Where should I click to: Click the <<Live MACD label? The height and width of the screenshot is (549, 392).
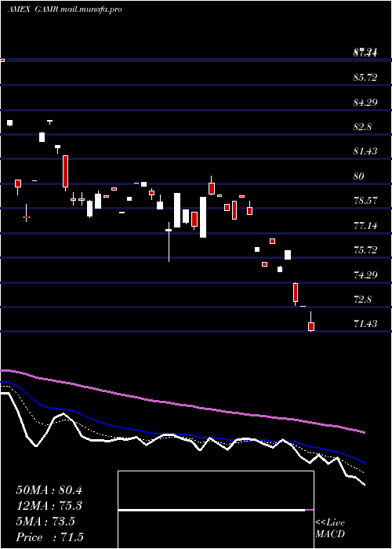pos(330,528)
